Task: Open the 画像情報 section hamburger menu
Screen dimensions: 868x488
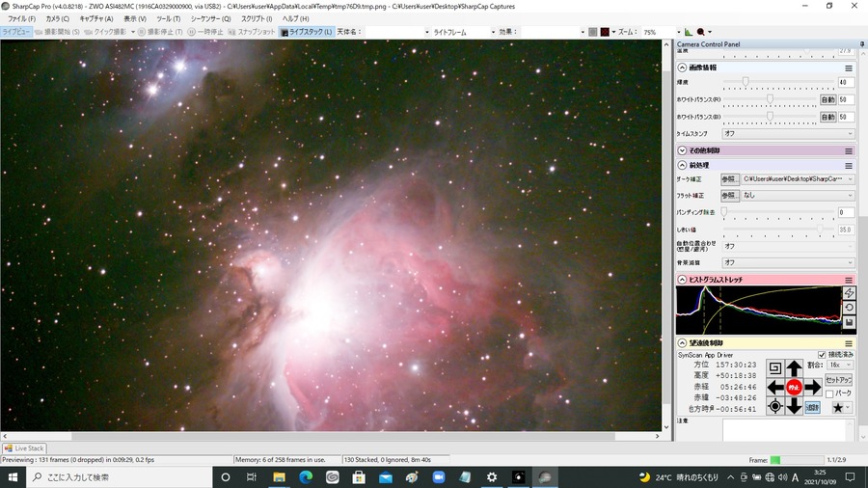Action: [x=849, y=68]
